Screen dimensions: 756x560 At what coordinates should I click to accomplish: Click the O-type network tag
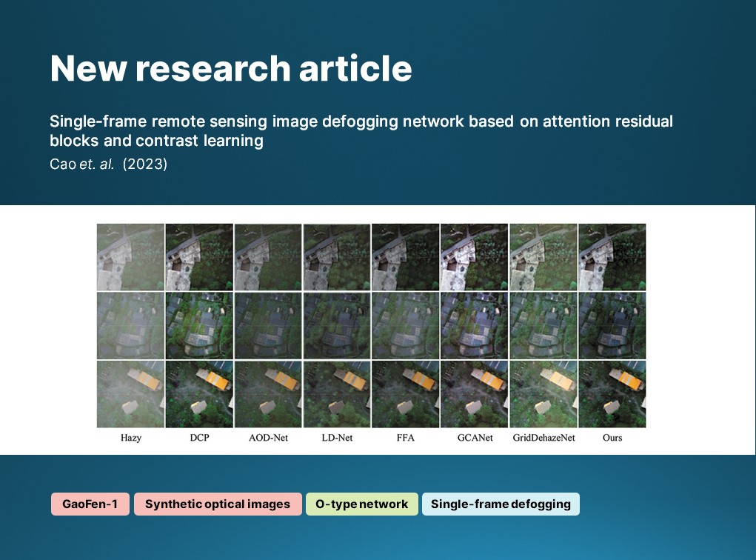coord(361,504)
